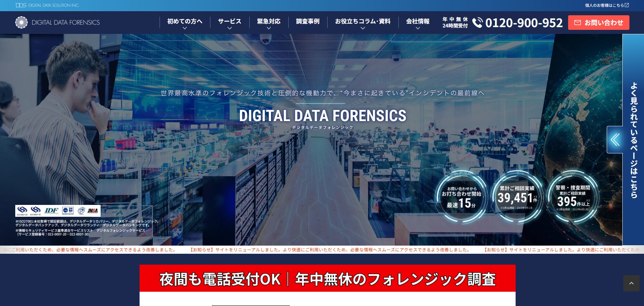Click the お問い合わせ contact button
The width and height of the screenshot is (644, 306).
(x=599, y=22)
